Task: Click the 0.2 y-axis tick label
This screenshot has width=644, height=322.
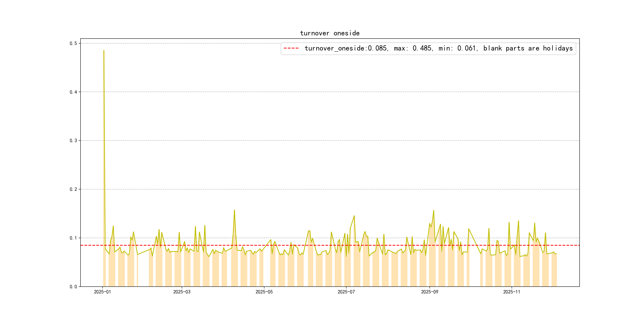Action: click(x=73, y=189)
